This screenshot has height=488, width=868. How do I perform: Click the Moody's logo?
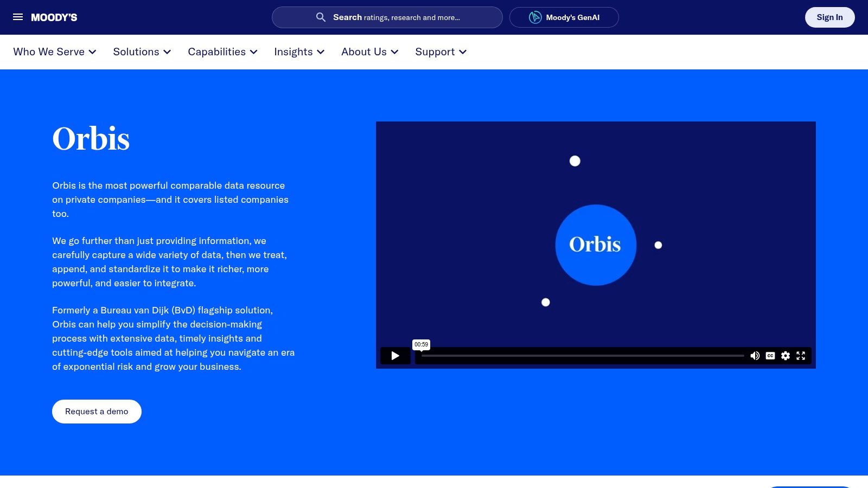tap(54, 17)
